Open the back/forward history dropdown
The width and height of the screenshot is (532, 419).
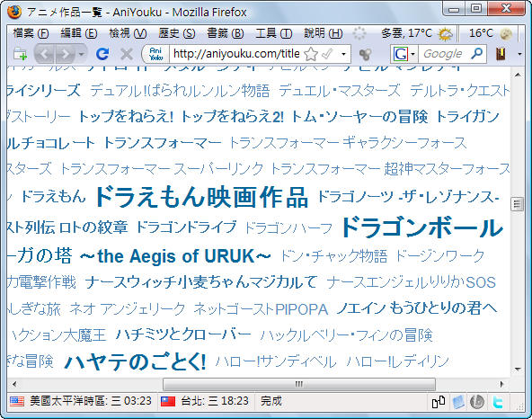[82, 54]
